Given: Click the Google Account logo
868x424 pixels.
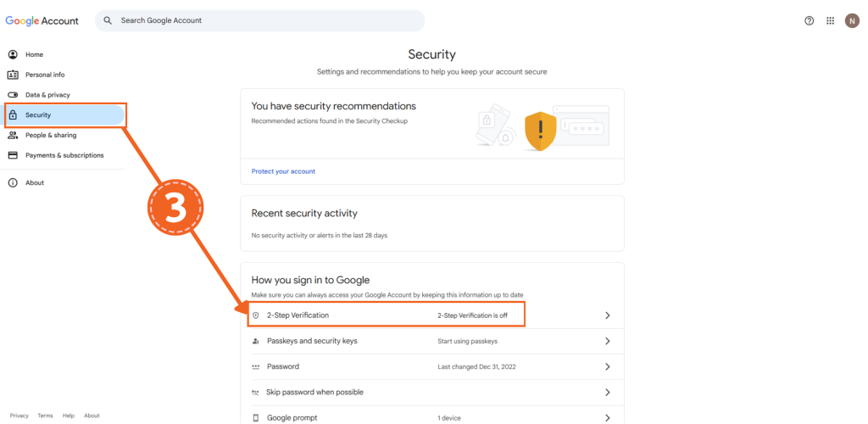Looking at the screenshot, I should coord(42,20).
